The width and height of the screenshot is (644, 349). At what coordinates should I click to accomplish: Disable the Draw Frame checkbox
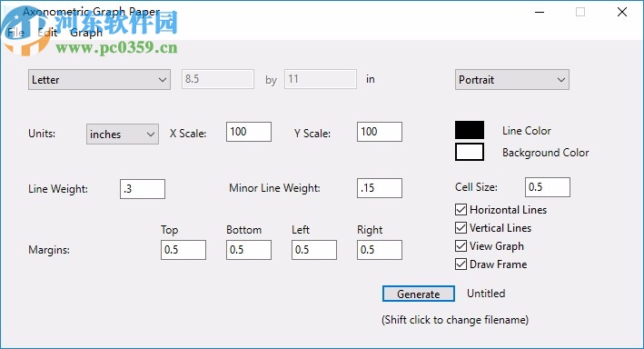[x=461, y=264]
